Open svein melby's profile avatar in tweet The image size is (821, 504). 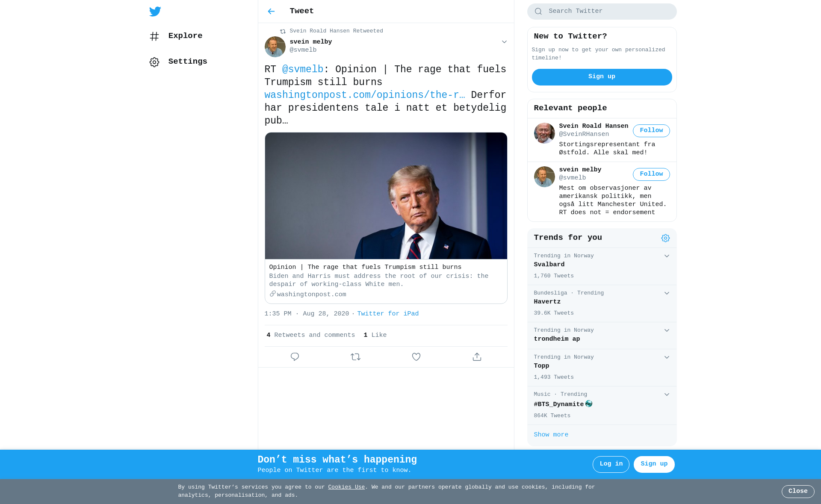(275, 47)
